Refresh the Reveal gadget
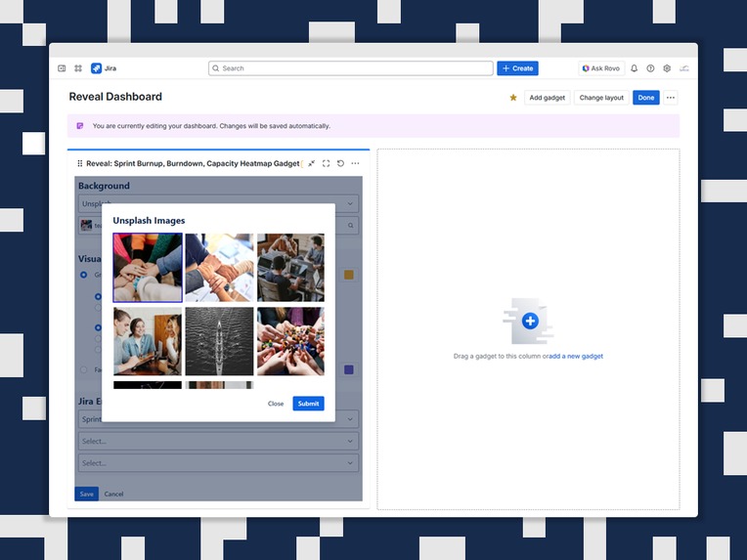Viewport: 747px width, 560px height. point(340,163)
